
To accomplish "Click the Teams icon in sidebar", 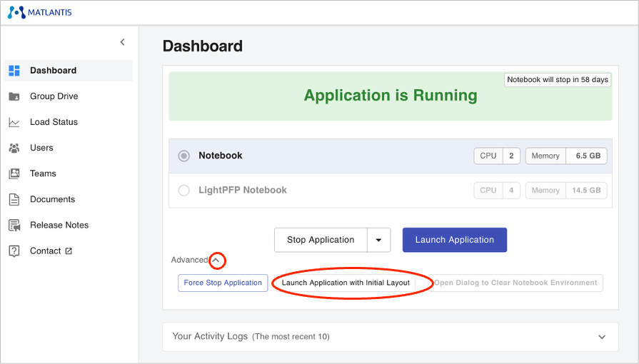I will tap(14, 173).
